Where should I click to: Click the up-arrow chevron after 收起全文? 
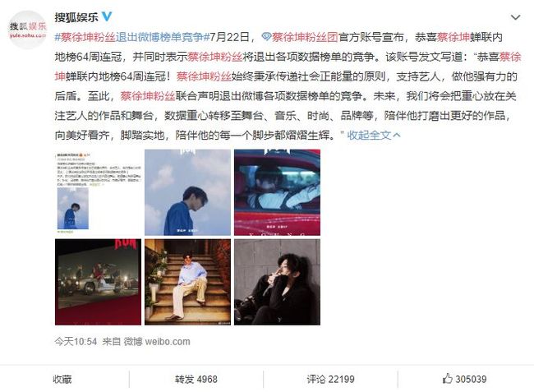397,136
